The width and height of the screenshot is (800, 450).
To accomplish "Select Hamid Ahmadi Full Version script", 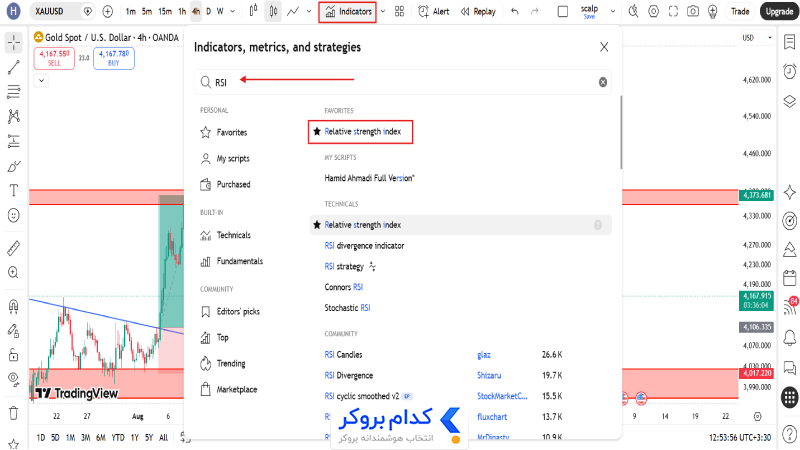I will (369, 178).
